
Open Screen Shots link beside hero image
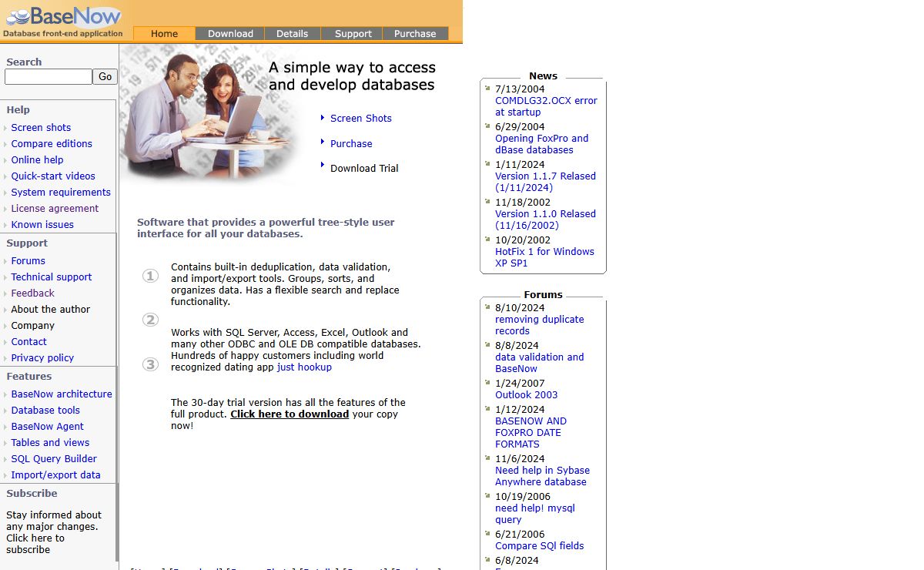tap(361, 119)
